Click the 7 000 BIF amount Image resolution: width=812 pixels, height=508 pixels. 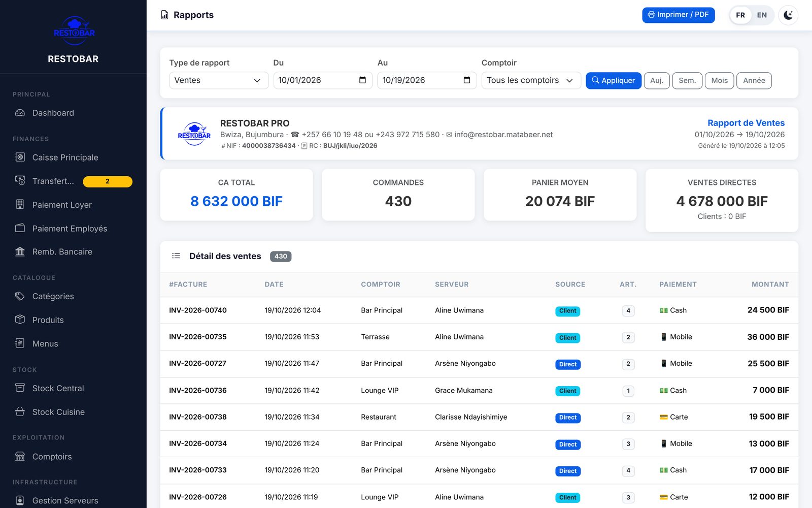(770, 390)
